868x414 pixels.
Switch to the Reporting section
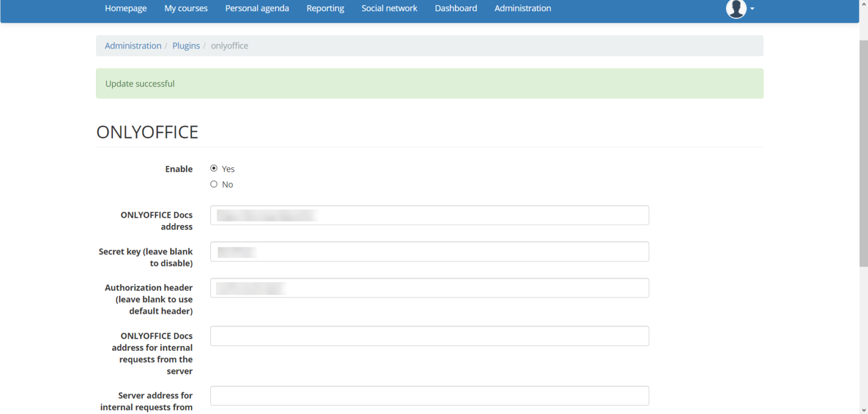tap(325, 8)
